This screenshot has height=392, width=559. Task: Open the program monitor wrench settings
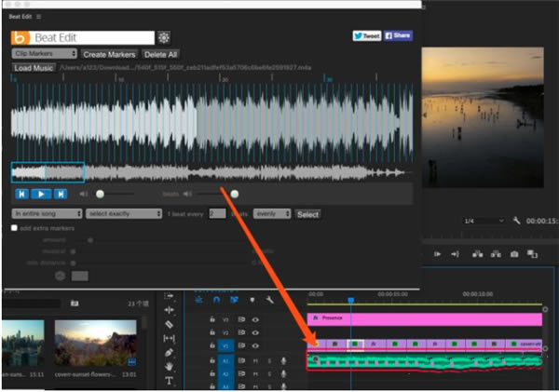click(516, 221)
